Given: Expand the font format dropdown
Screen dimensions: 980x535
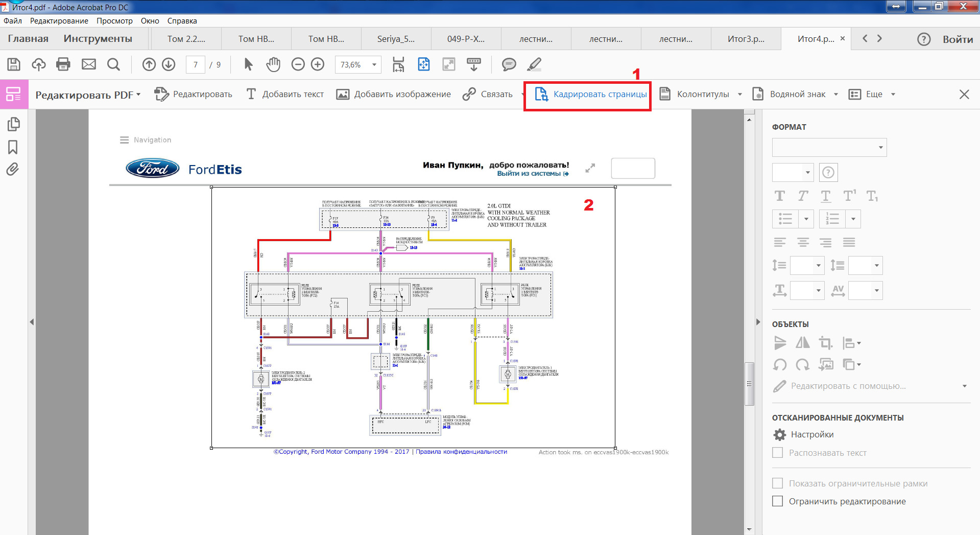Looking at the screenshot, I should [880, 148].
